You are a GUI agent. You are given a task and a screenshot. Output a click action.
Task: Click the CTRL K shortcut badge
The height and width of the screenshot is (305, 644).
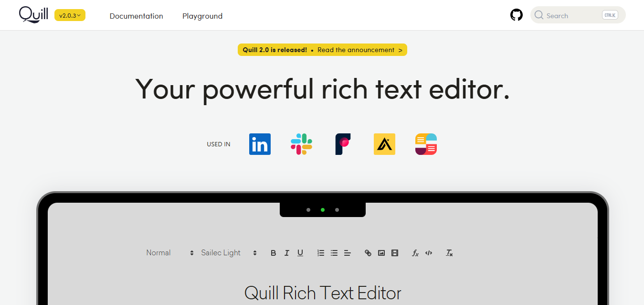point(610,15)
